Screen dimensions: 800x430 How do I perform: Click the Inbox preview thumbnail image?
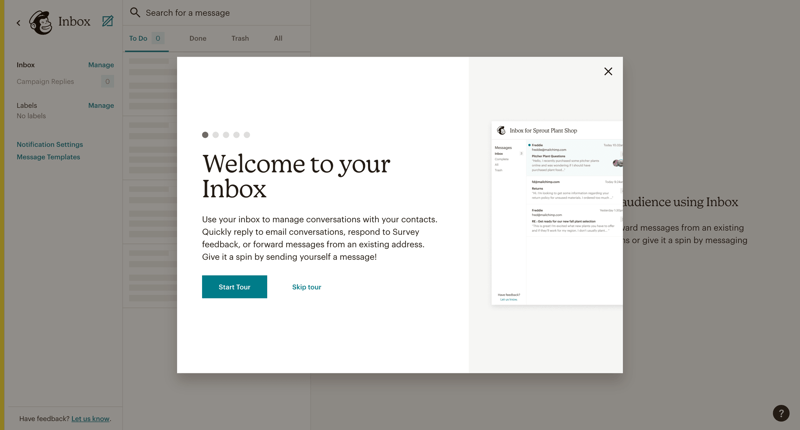[557, 213]
